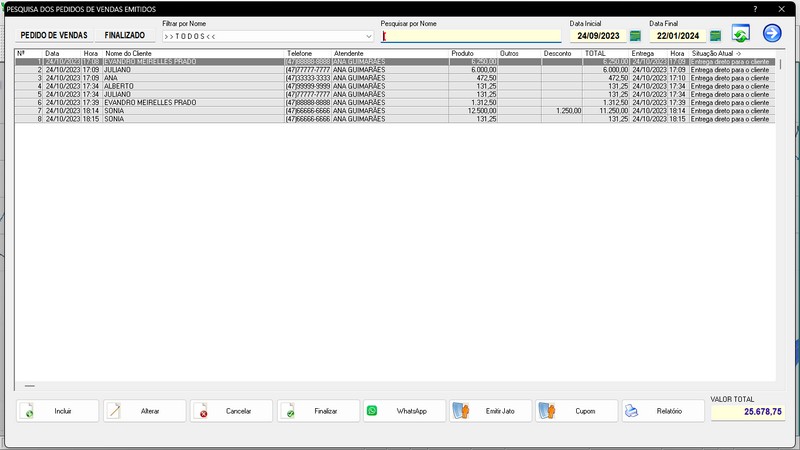The height and width of the screenshot is (450, 800).
Task: Click the Emitir Jato button
Action: click(x=491, y=411)
